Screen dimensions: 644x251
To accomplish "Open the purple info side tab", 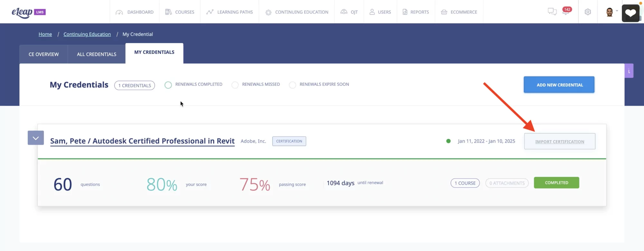I will coord(629,71).
